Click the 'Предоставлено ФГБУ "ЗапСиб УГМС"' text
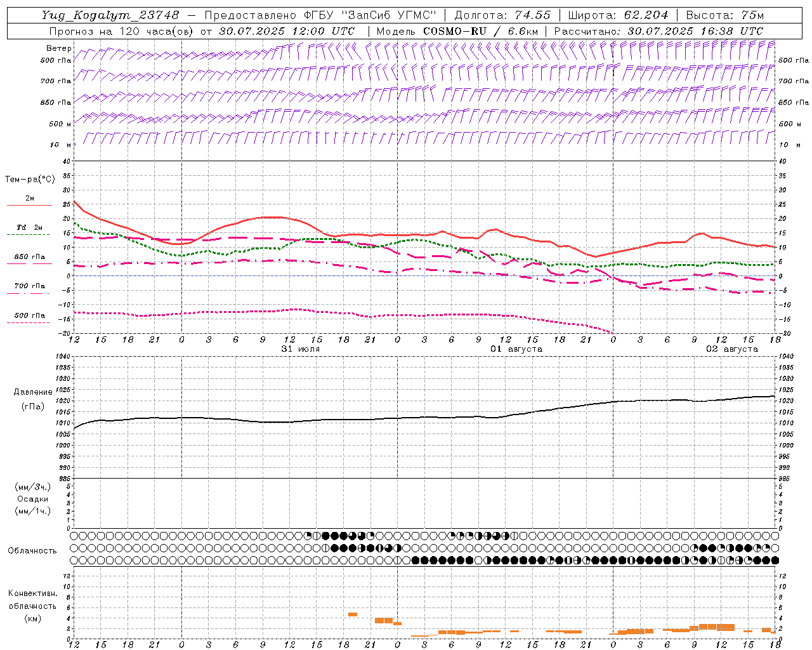Screen dimensions: 812x650 320,15
